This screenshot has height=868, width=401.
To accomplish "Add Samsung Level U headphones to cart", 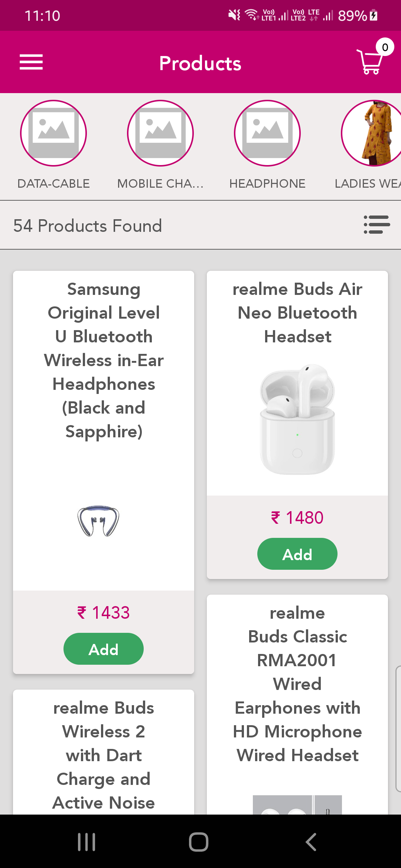I will (104, 649).
